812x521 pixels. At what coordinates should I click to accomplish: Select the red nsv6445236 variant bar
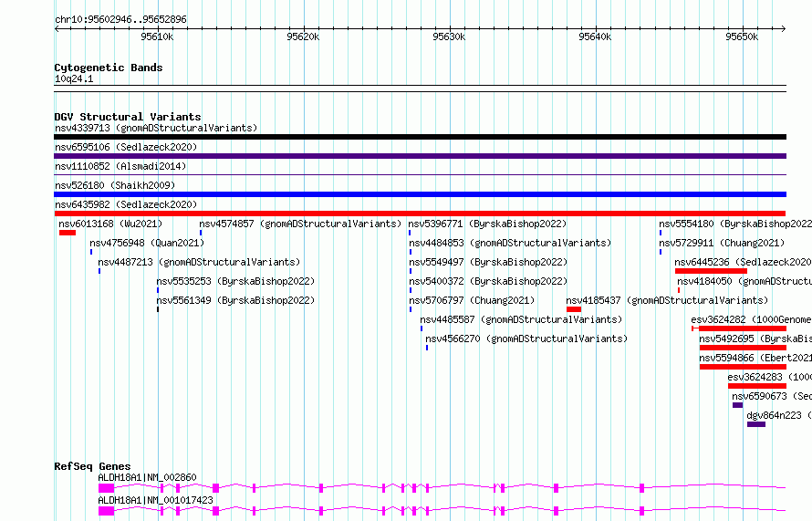click(x=711, y=271)
